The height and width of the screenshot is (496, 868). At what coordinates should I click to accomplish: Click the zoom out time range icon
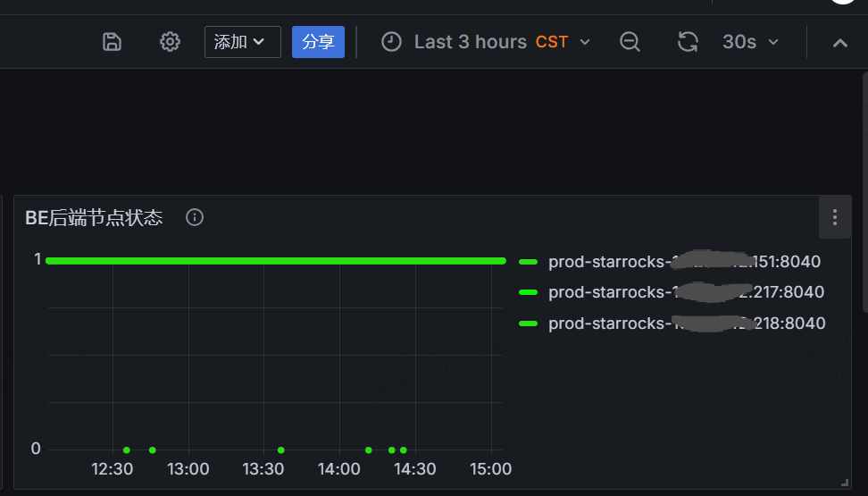click(x=630, y=42)
